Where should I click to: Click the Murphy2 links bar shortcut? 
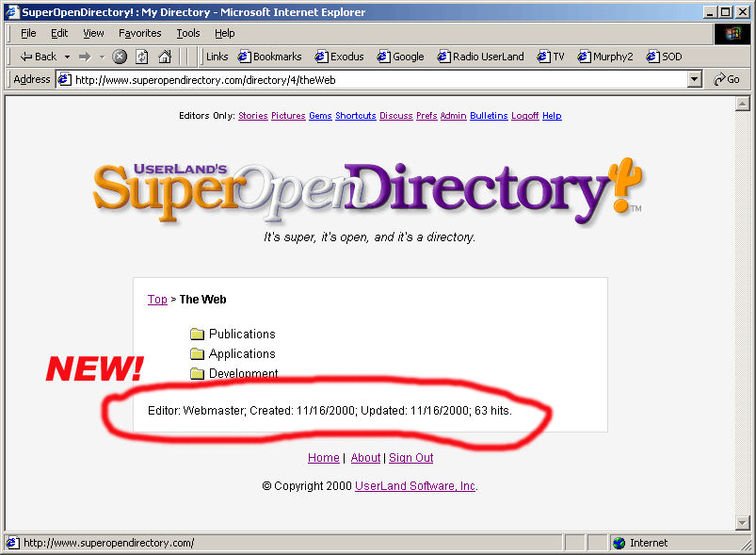[609, 57]
